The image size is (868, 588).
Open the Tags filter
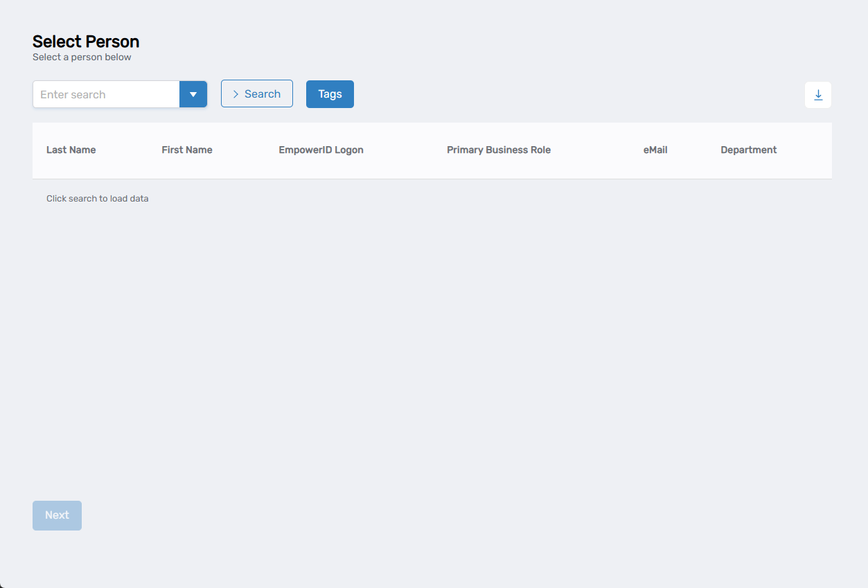330,93
